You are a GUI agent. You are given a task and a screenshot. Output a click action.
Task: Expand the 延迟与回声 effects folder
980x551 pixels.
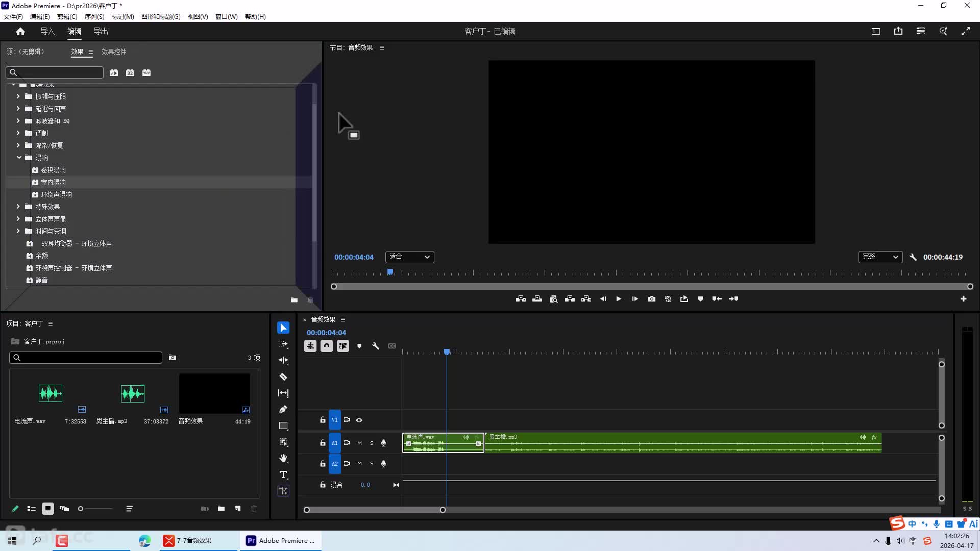click(x=18, y=109)
